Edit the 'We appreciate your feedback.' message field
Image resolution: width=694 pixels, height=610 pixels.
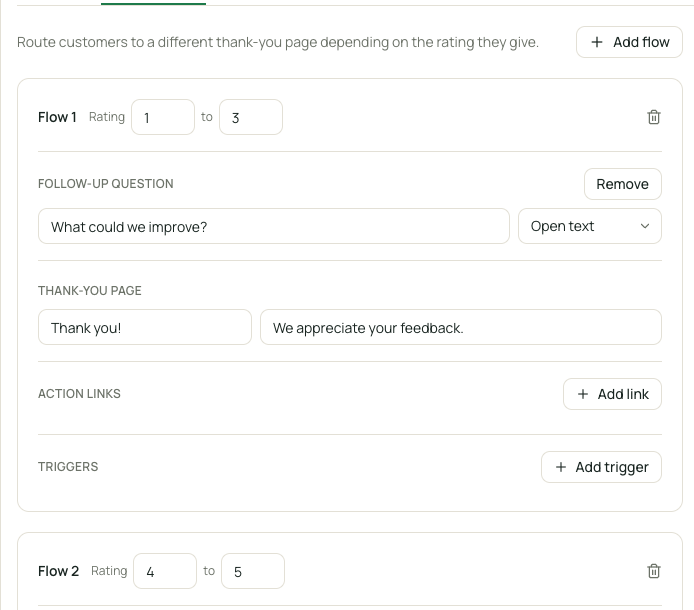tap(461, 327)
